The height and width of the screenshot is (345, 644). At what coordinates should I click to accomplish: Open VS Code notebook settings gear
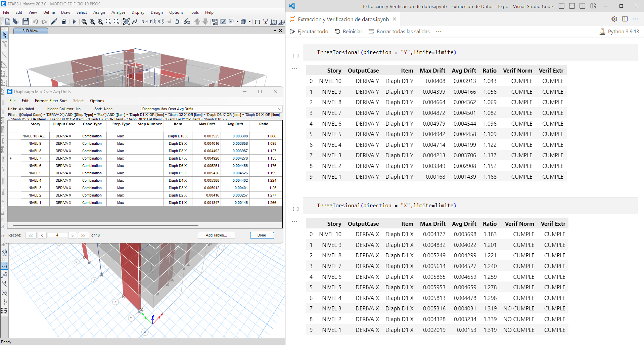point(614,19)
